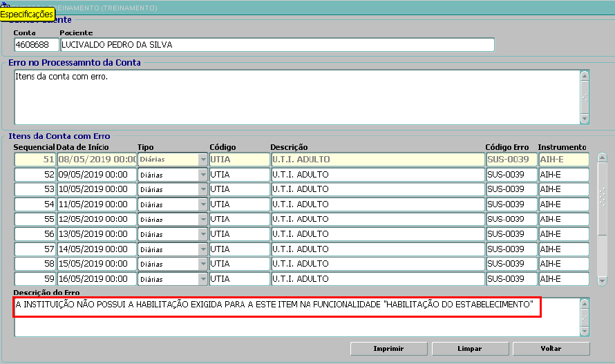Open Tipo dropdown for row 57
Screen dimensions: 615x364
tap(202, 249)
